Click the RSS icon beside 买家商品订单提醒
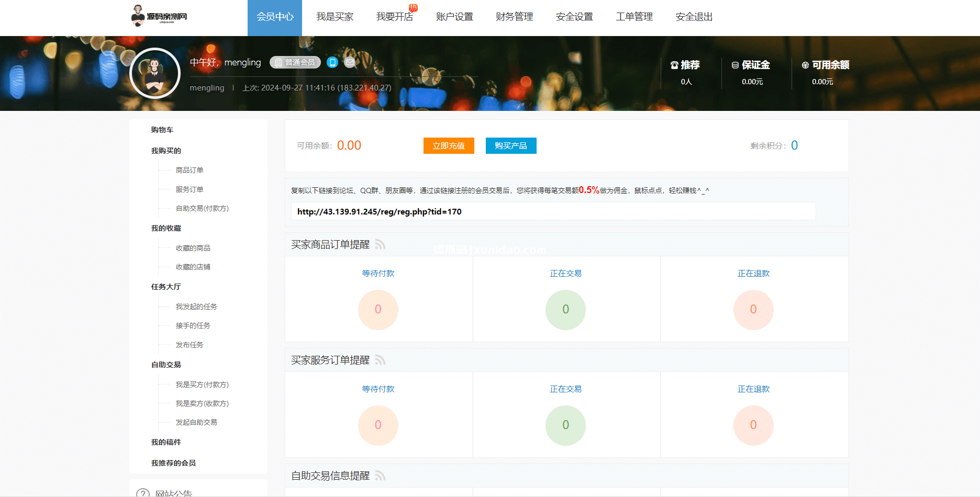Viewport: 980px width, 497px height. point(381,244)
